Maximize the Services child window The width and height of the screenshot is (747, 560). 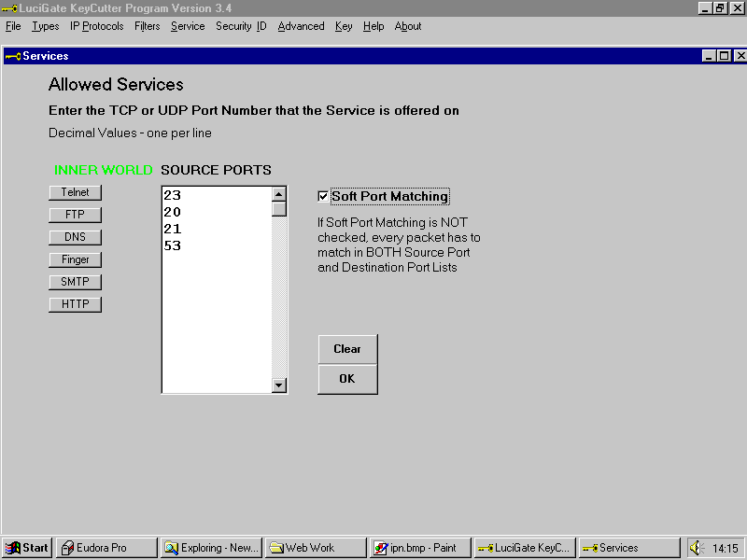pyautogui.click(x=725, y=56)
